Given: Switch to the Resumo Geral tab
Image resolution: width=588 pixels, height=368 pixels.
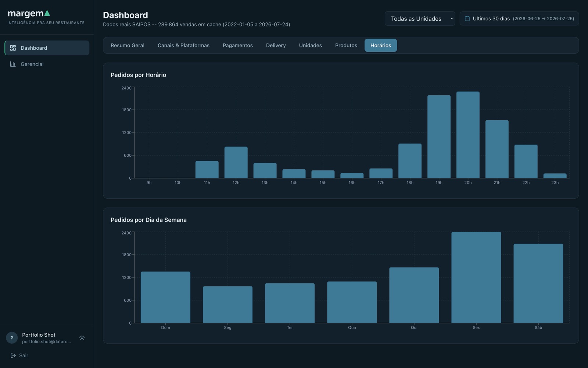Looking at the screenshot, I should click(128, 45).
